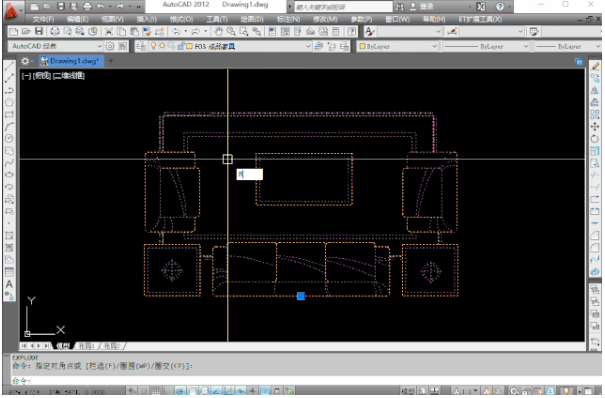Image resolution: width=605 pixels, height=398 pixels.
Task: Switch to the Drawing1.dwg file tab
Action: 71,61
